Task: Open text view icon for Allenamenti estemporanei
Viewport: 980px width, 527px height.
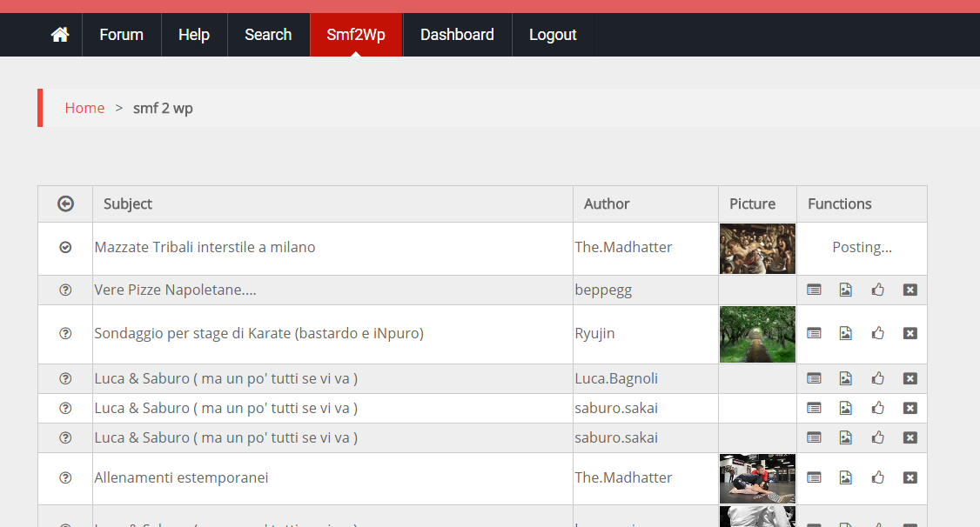Action: (814, 477)
